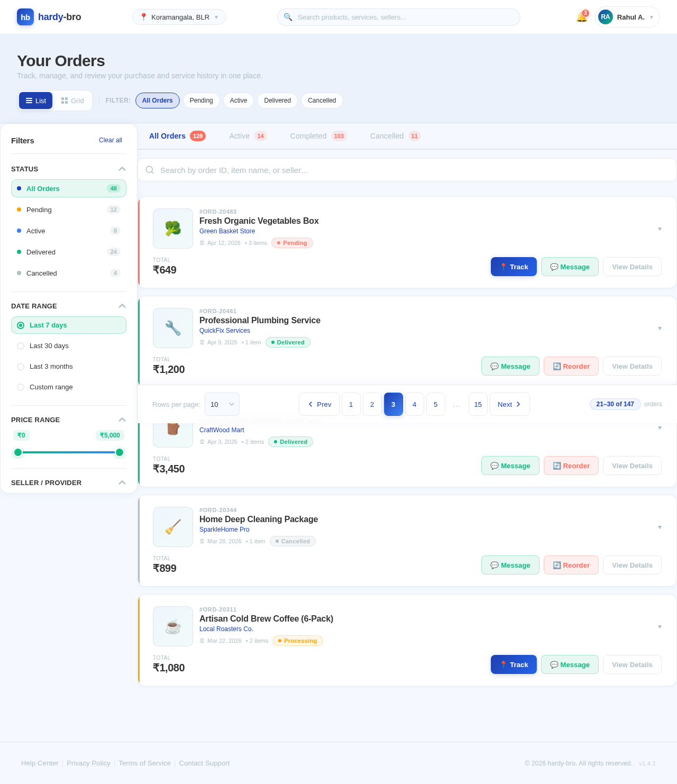This screenshot has height=784, width=677.
Task: Collapse the SELLER / PROVIDER section
Action: (x=122, y=482)
